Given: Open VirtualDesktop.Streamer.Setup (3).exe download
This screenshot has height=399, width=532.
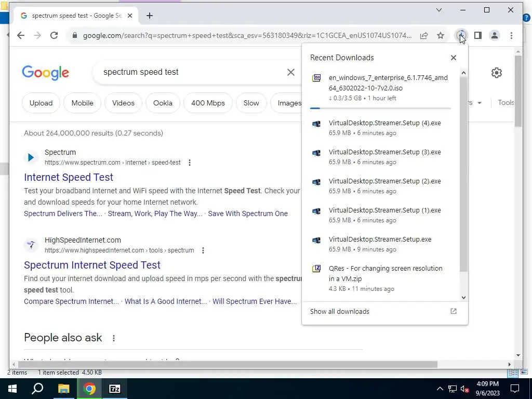Looking at the screenshot, I should click(x=381, y=157).
